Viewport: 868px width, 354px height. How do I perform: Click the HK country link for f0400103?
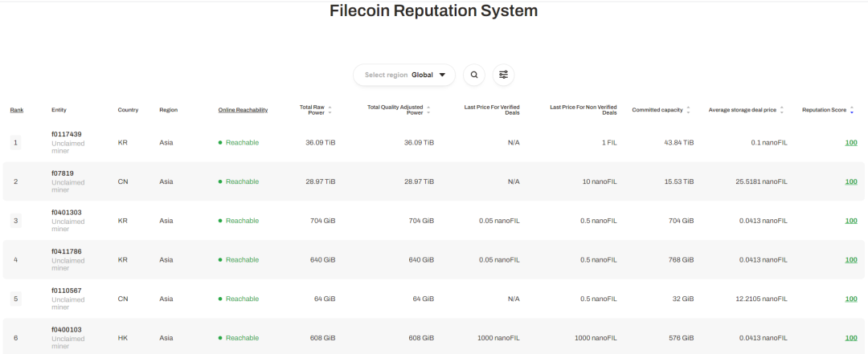coord(122,338)
